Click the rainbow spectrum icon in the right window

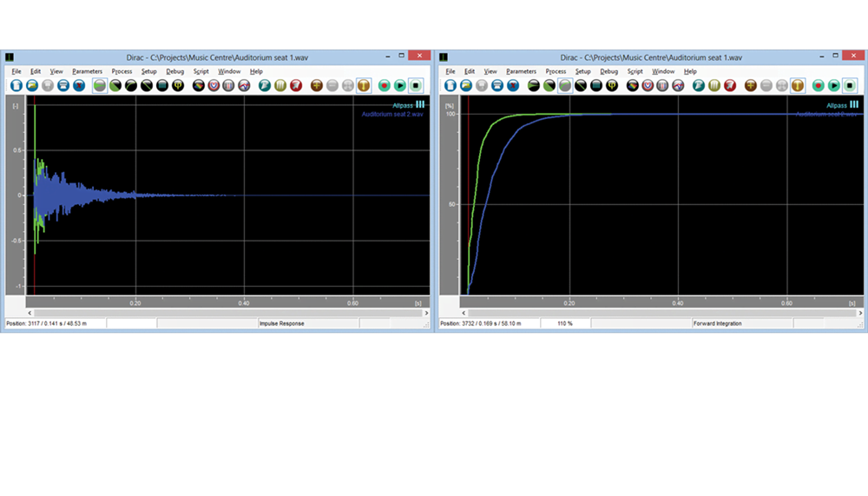coord(633,86)
